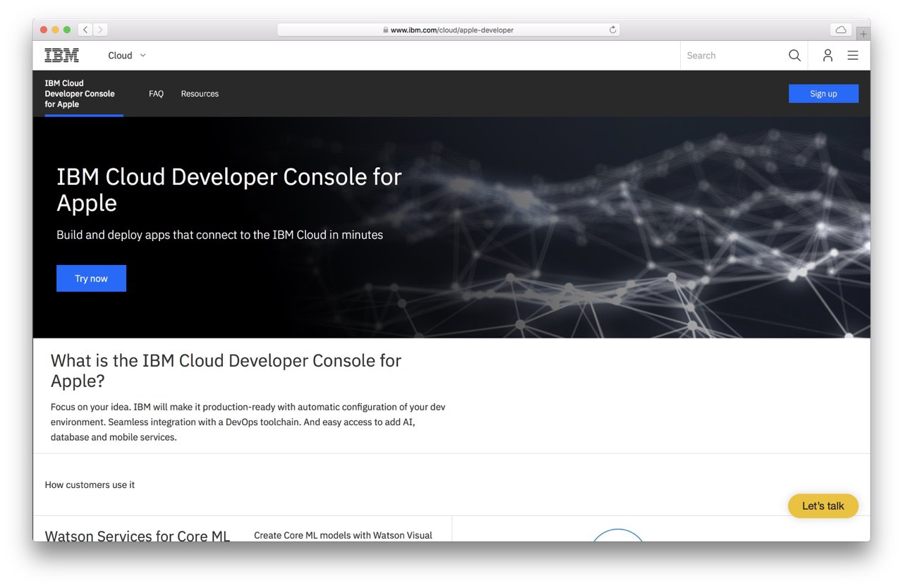Zoom the Safari window with the green button
The height and width of the screenshot is (588, 903).
point(67,30)
